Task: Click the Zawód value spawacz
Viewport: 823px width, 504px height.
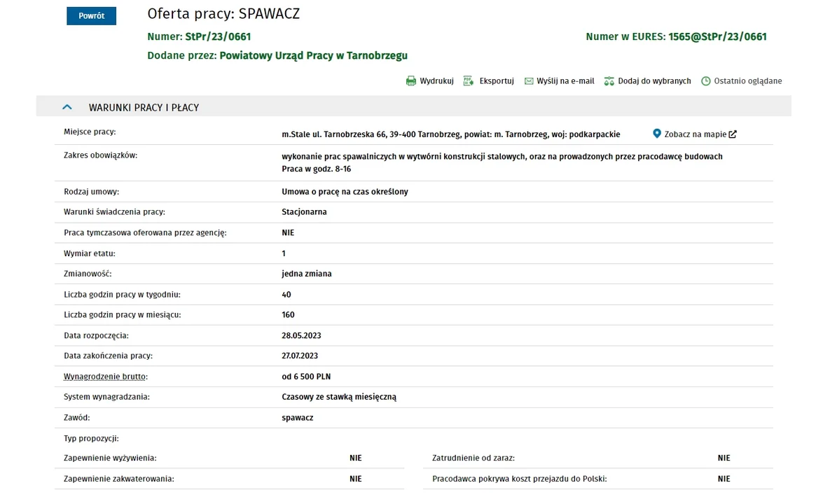Action: tap(298, 418)
